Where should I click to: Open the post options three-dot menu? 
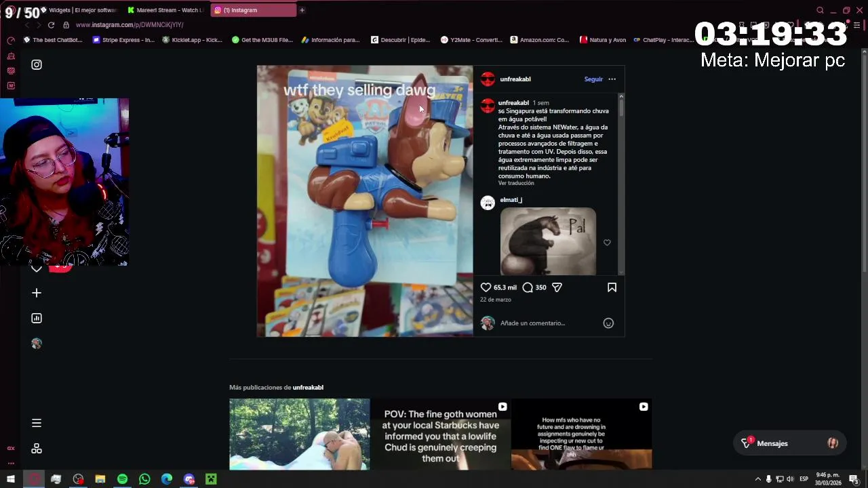tap(612, 79)
